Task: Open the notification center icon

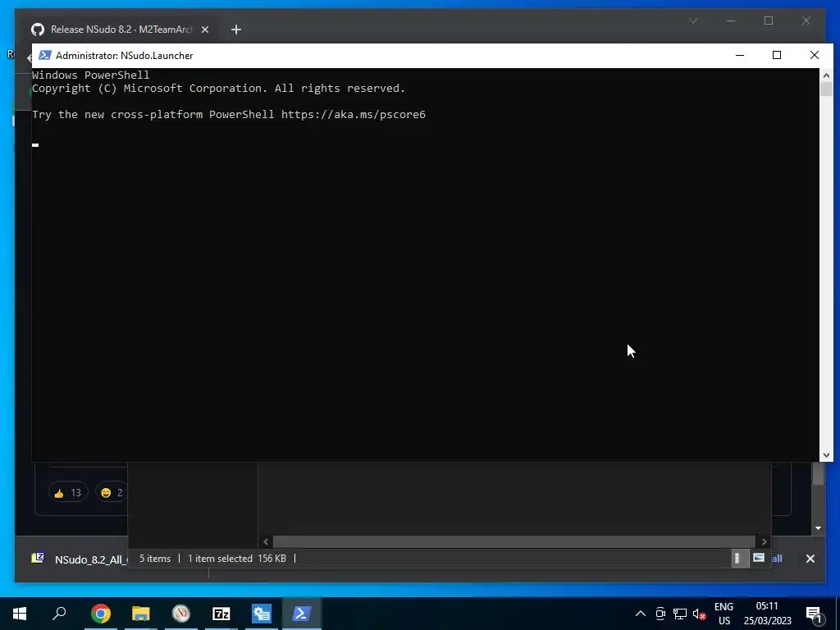Action: tap(813, 614)
